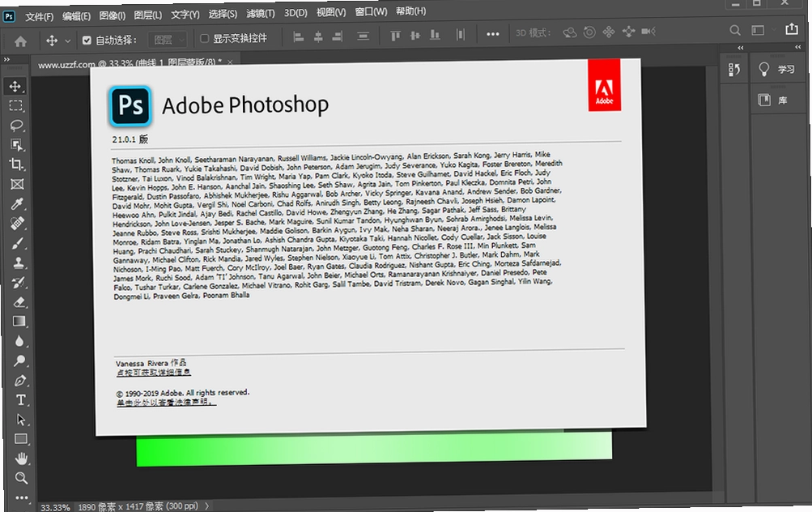This screenshot has height=512, width=812.
Task: Close the document tab
Action: pyautogui.click(x=230, y=62)
